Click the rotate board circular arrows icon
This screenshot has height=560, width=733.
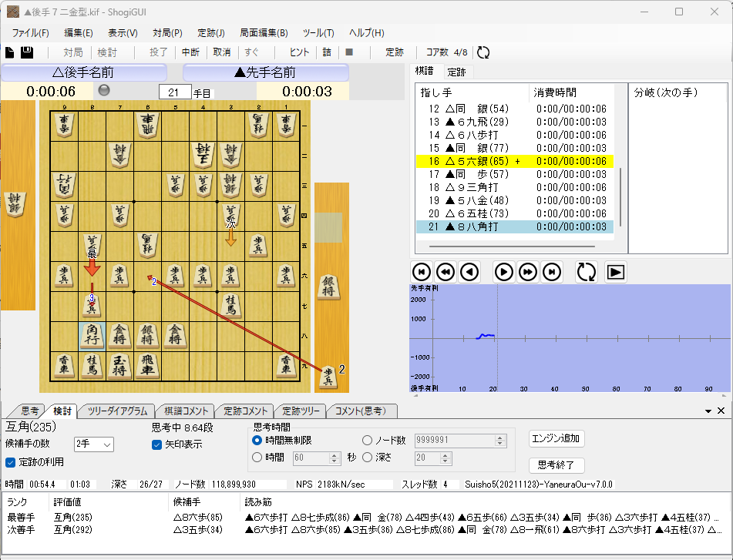pyautogui.click(x=586, y=272)
